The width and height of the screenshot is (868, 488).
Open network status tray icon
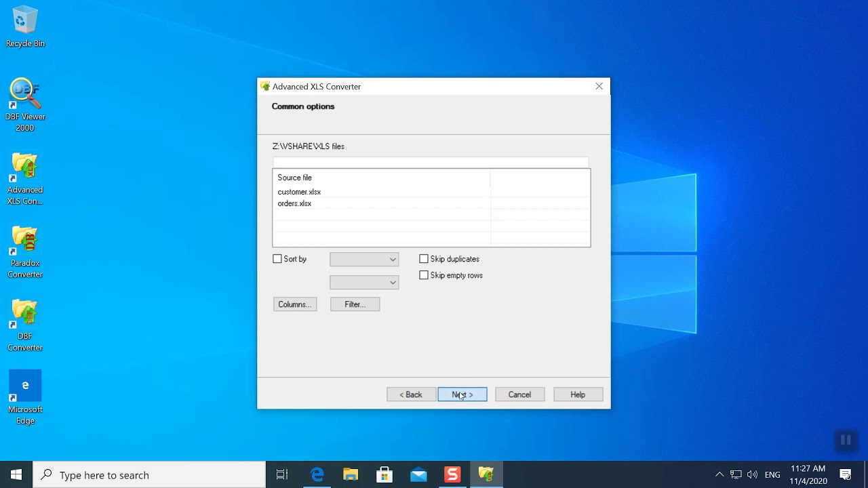click(736, 474)
